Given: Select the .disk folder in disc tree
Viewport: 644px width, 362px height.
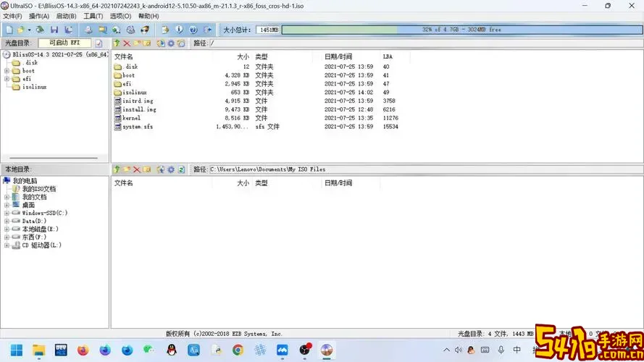Looking at the screenshot, I should pyautogui.click(x=30, y=62).
